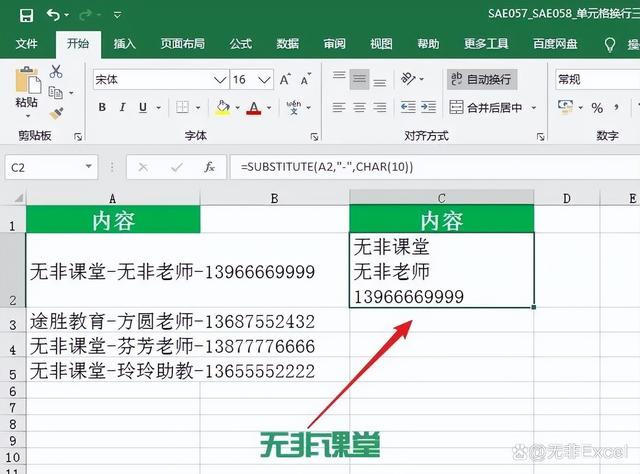Screen dimensions: 640x474
Task: Click 合并后居中 merge button
Action: click(x=486, y=107)
